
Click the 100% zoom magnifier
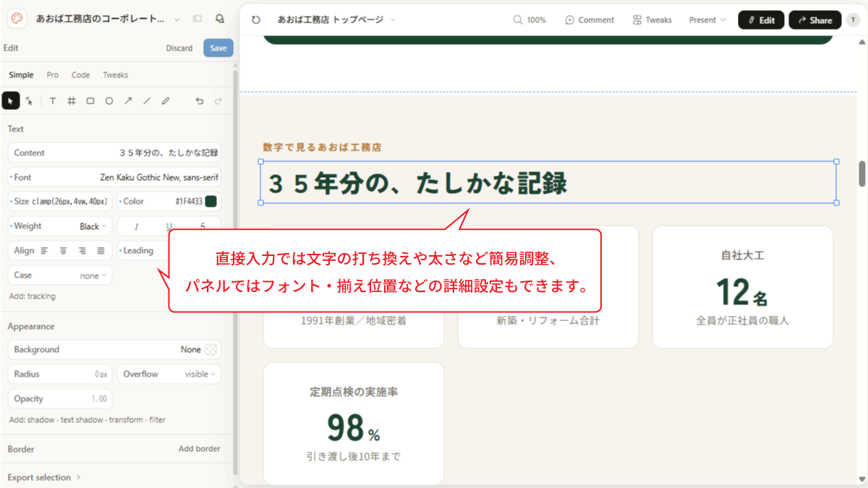[529, 20]
